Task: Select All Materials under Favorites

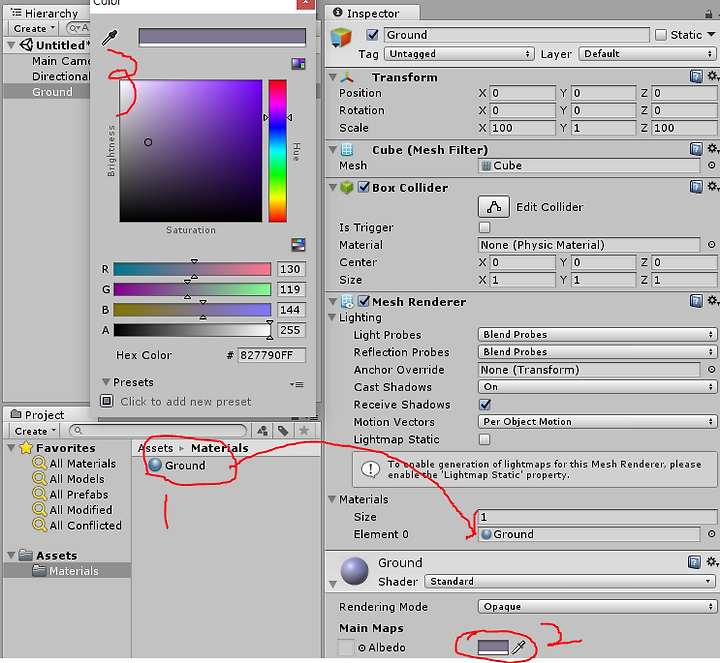Action: tap(82, 463)
